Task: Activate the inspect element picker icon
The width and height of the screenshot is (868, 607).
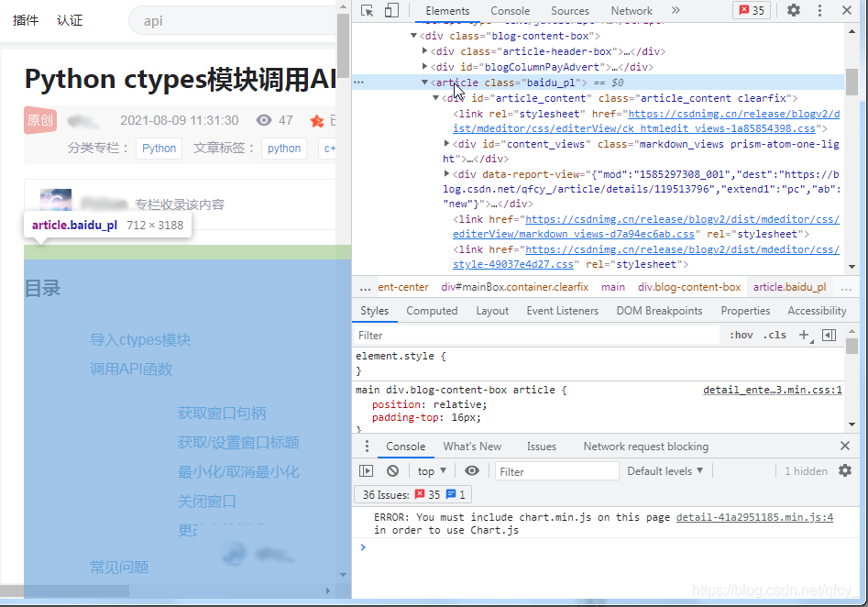Action: [367, 10]
